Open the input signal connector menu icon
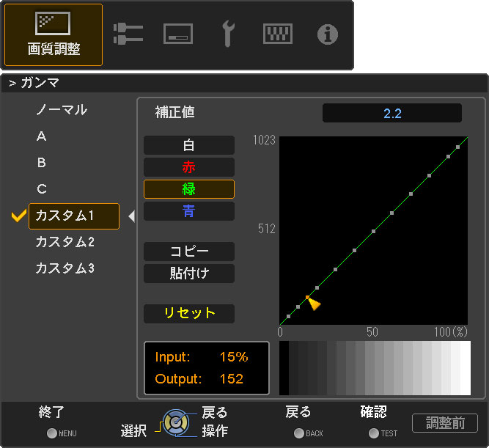 coord(128,34)
